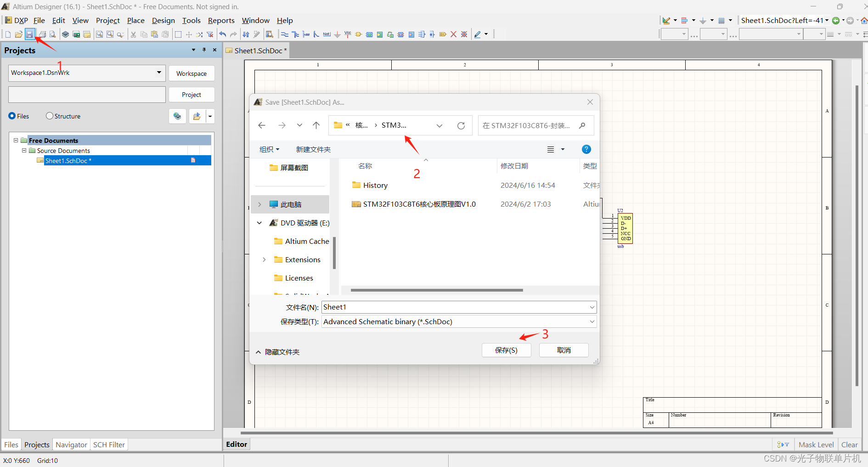The width and height of the screenshot is (868, 467).
Task: Open an existing document via folder icon
Action: (x=18, y=34)
